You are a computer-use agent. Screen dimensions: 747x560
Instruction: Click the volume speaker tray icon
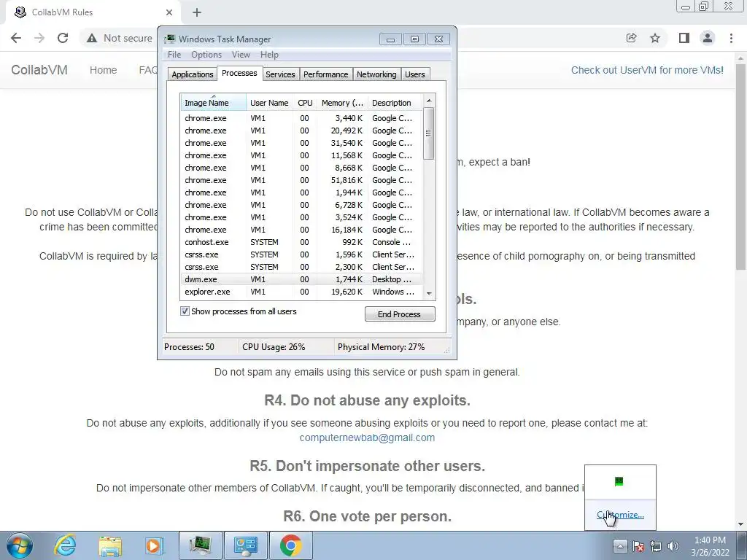(673, 546)
